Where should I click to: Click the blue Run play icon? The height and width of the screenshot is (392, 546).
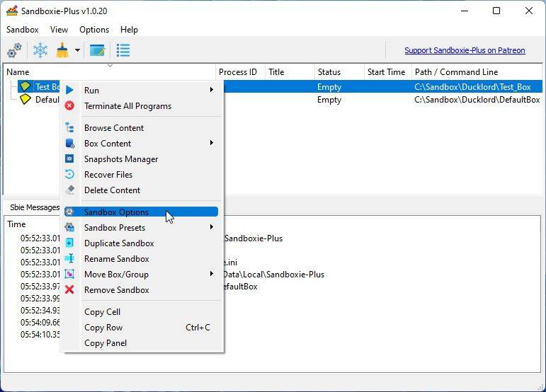pyautogui.click(x=69, y=90)
